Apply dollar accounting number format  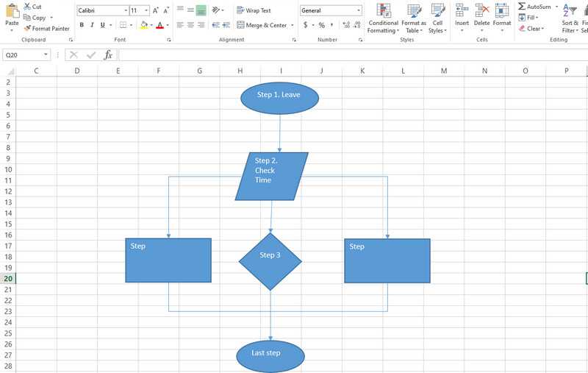tap(305, 25)
